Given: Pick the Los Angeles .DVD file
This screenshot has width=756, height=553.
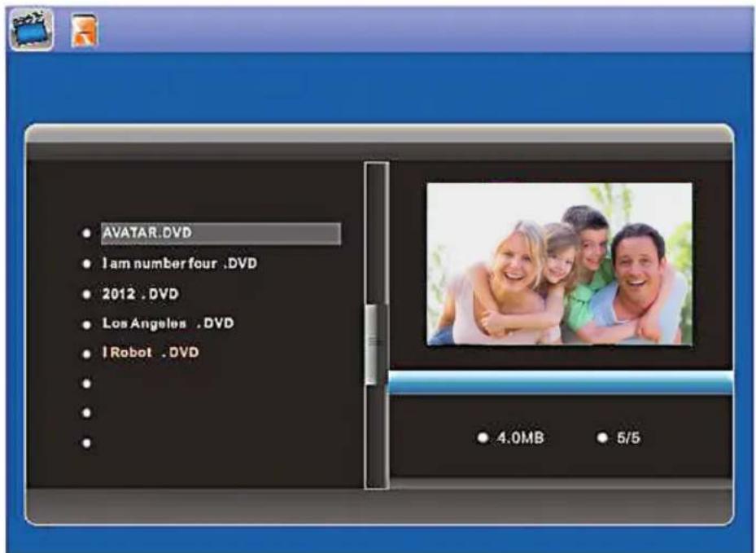Looking at the screenshot, I should (168, 323).
